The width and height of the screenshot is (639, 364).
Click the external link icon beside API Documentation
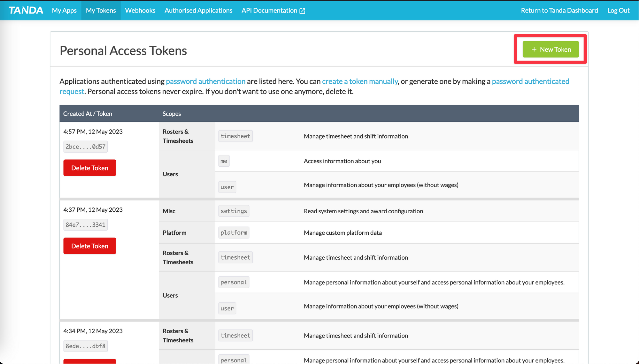point(302,11)
